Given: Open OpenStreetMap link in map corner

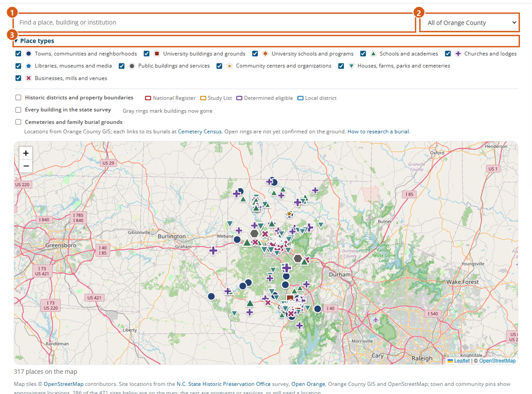Looking at the screenshot, I should pyautogui.click(x=497, y=361).
